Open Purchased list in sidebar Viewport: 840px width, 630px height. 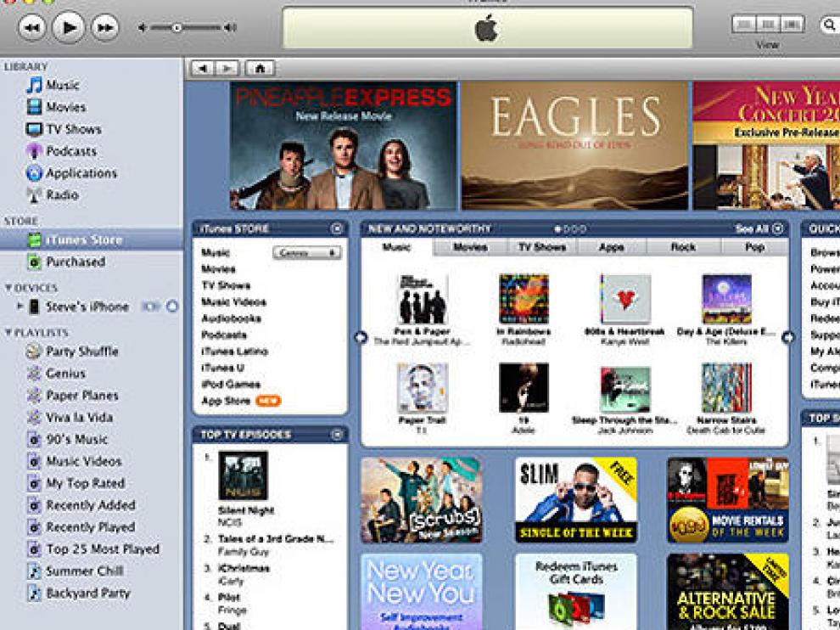[66, 262]
